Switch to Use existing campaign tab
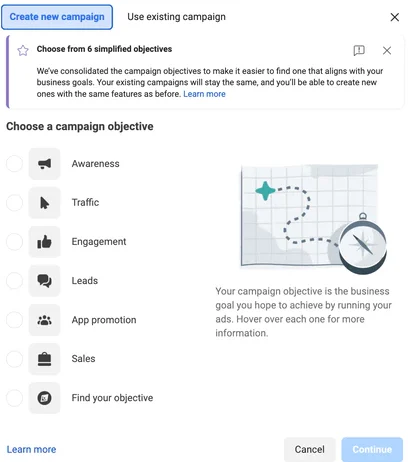Viewport: 408px width, 462px height. pos(176,17)
